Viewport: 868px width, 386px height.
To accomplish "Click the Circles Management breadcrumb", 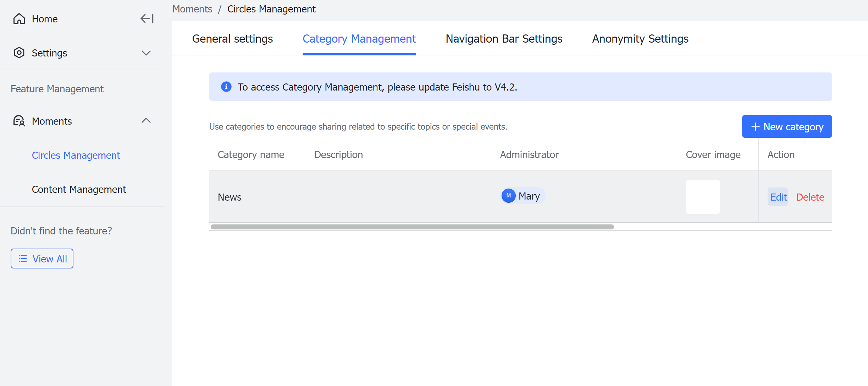I will (x=271, y=9).
